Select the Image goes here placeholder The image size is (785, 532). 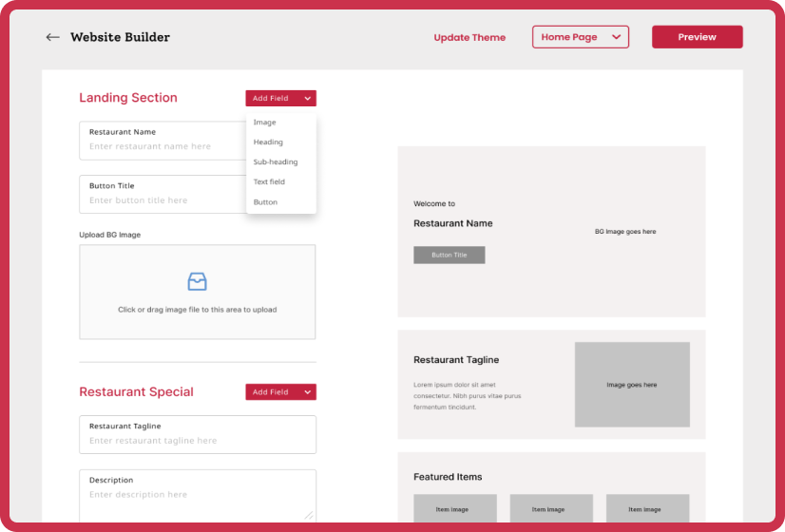[631, 385]
